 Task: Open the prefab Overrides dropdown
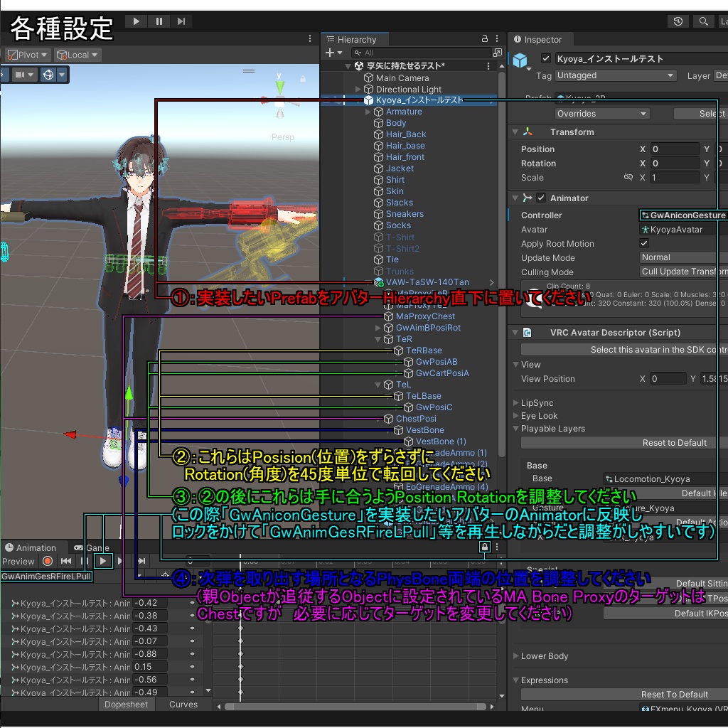tap(601, 113)
